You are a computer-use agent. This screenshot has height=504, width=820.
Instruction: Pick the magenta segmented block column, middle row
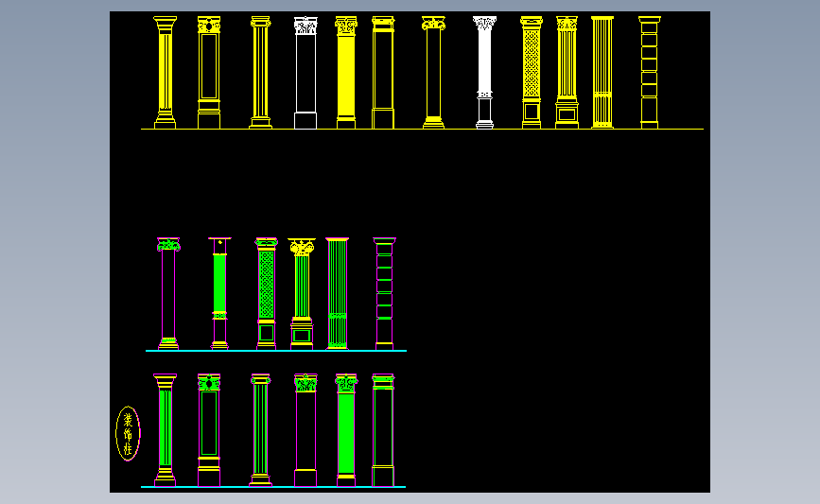click(x=384, y=294)
